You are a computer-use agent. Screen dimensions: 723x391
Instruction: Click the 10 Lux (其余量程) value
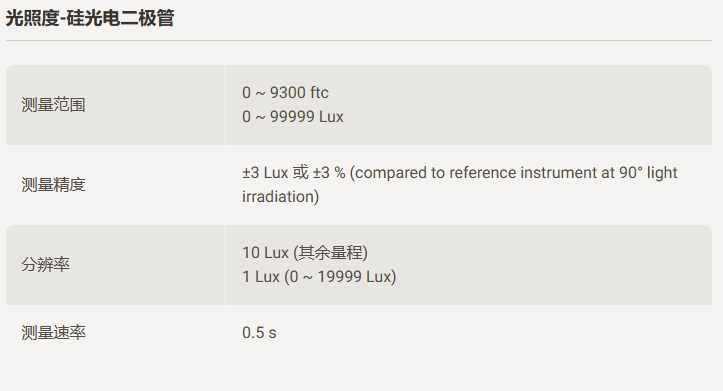pos(305,253)
